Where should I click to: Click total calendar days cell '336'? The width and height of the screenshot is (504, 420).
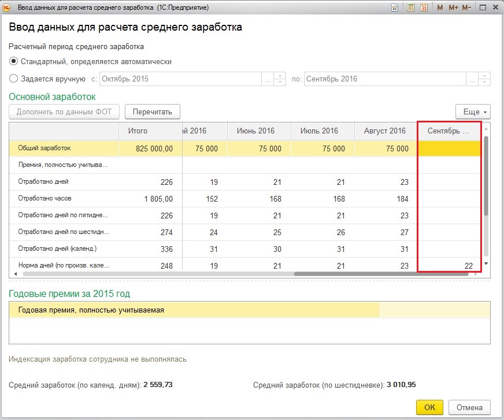(x=150, y=249)
